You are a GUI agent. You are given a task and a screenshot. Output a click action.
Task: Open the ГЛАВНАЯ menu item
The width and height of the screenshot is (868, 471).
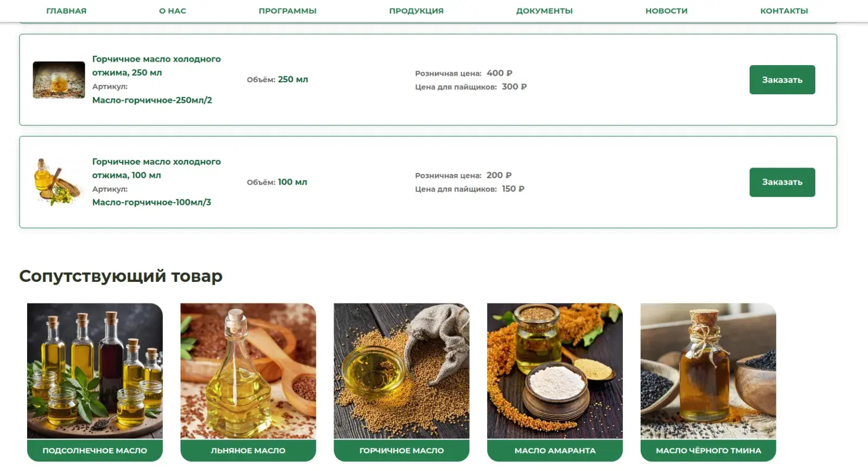tap(66, 11)
